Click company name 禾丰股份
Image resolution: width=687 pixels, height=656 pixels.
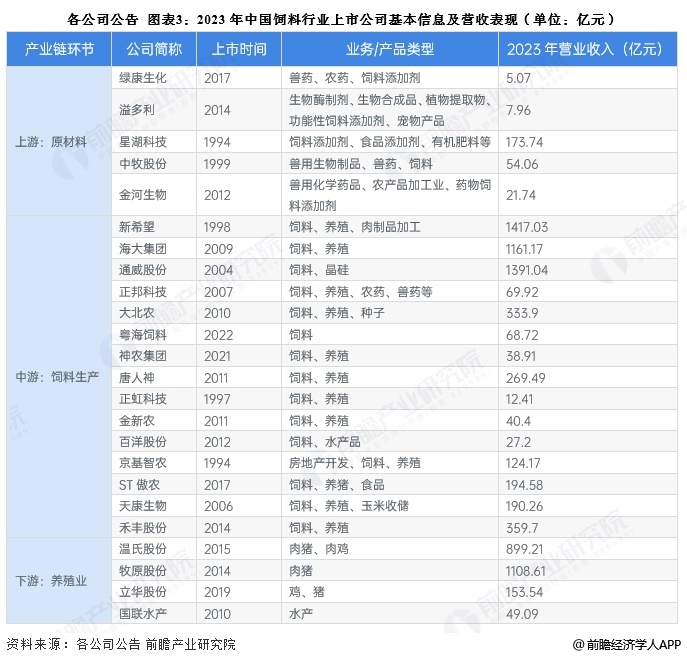[143, 528]
